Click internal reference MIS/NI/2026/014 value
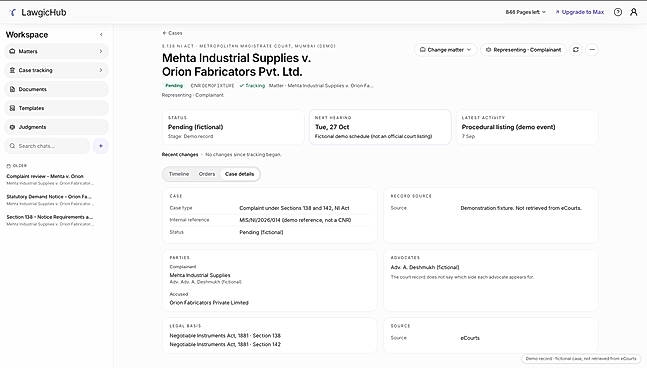 pyautogui.click(x=295, y=220)
